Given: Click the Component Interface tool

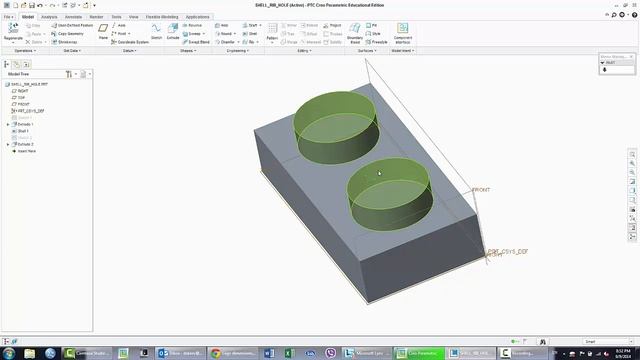Looking at the screenshot, I should coord(403,33).
